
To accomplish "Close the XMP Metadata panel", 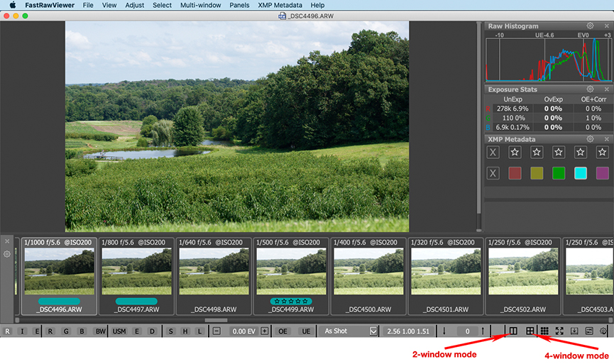I will pos(607,139).
